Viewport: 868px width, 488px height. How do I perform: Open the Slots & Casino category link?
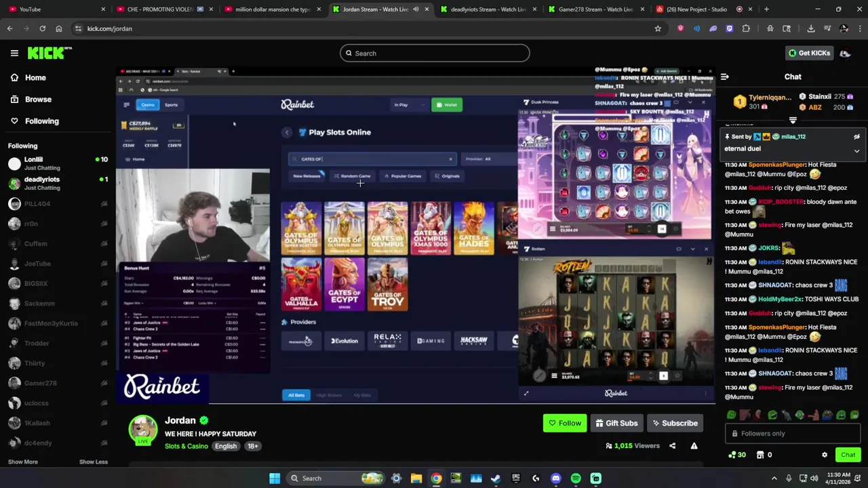pos(186,446)
